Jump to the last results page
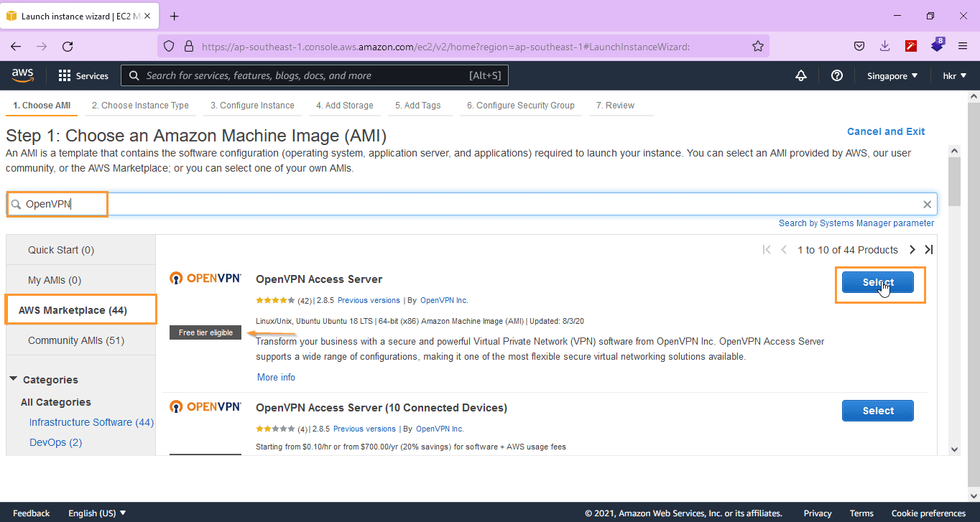The image size is (980, 522). [928, 250]
